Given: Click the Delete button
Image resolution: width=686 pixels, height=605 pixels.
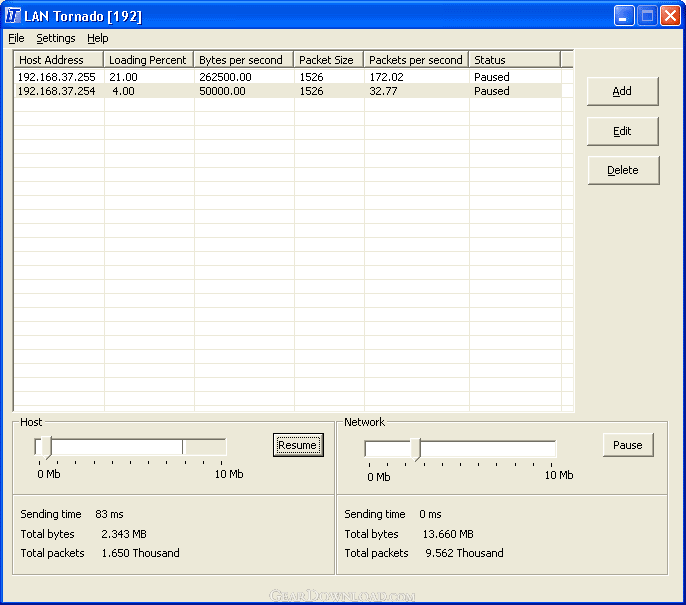Looking at the screenshot, I should point(623,170).
